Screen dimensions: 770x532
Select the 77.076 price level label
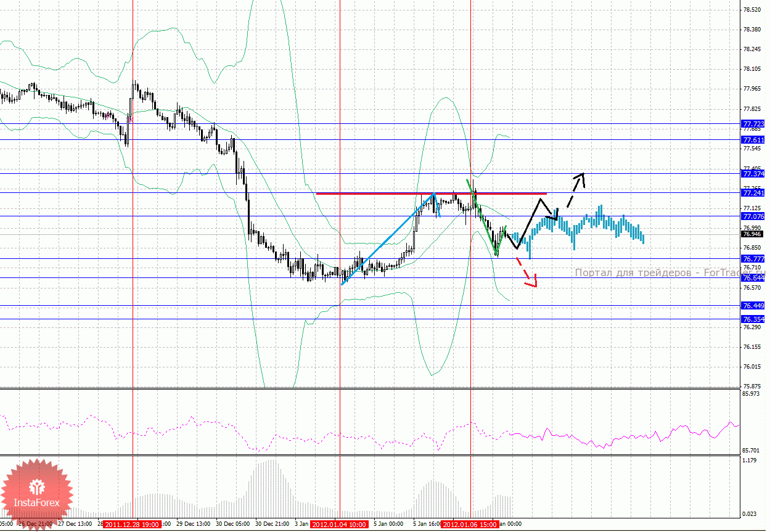753,216
